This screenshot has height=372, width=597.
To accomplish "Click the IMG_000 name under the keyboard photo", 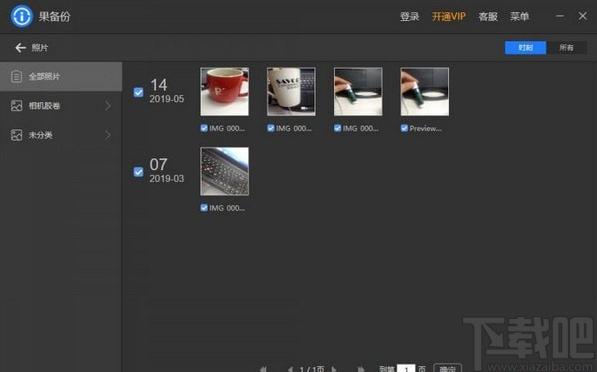I will coord(227,208).
